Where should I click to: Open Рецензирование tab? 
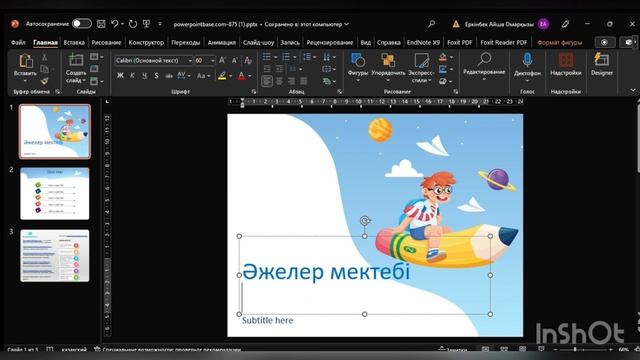pos(330,42)
